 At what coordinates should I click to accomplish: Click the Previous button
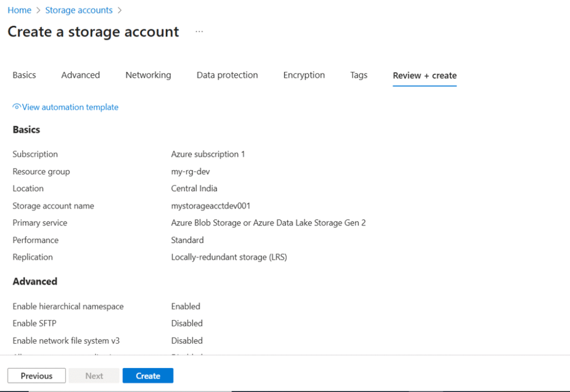pyautogui.click(x=37, y=376)
